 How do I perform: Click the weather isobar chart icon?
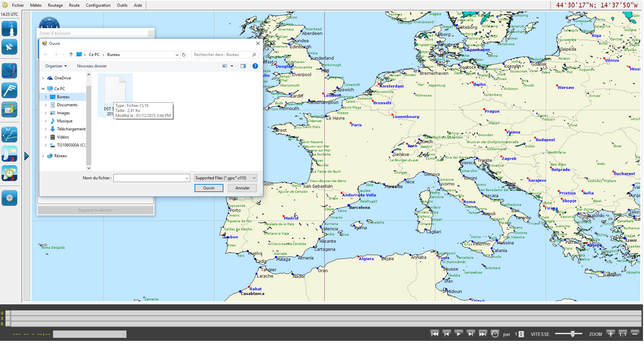tap(9, 71)
